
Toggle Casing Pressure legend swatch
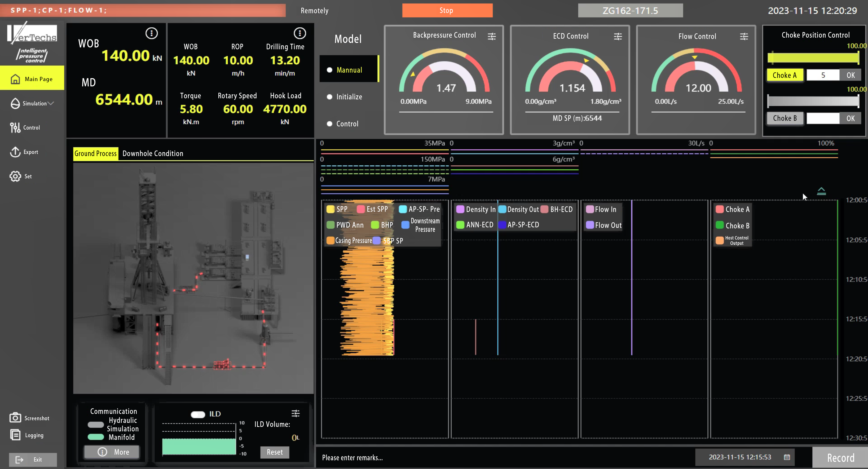(x=330, y=240)
